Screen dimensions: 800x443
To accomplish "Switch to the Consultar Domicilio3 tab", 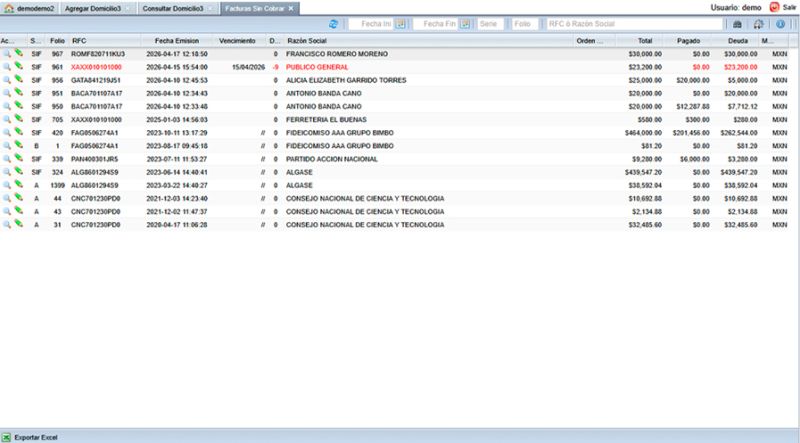I will (x=175, y=8).
